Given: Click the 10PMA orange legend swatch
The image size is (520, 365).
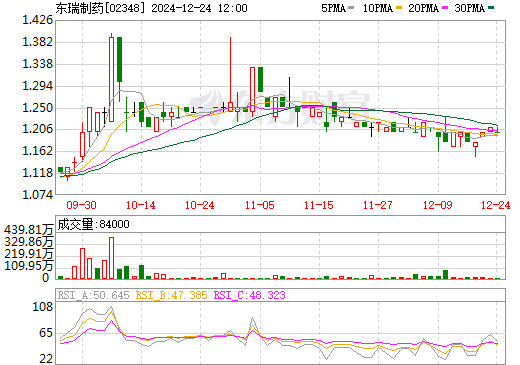Looking at the screenshot, I should (399, 8).
